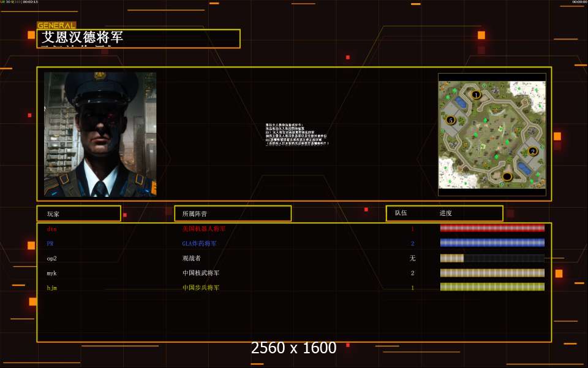Click start position marker 5 on the map

tap(451, 120)
